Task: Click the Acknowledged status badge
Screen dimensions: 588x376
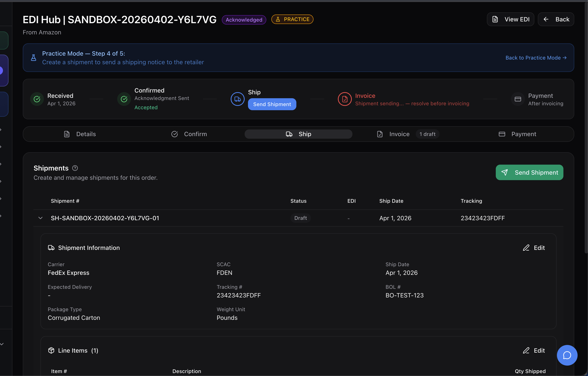Action: (x=244, y=19)
